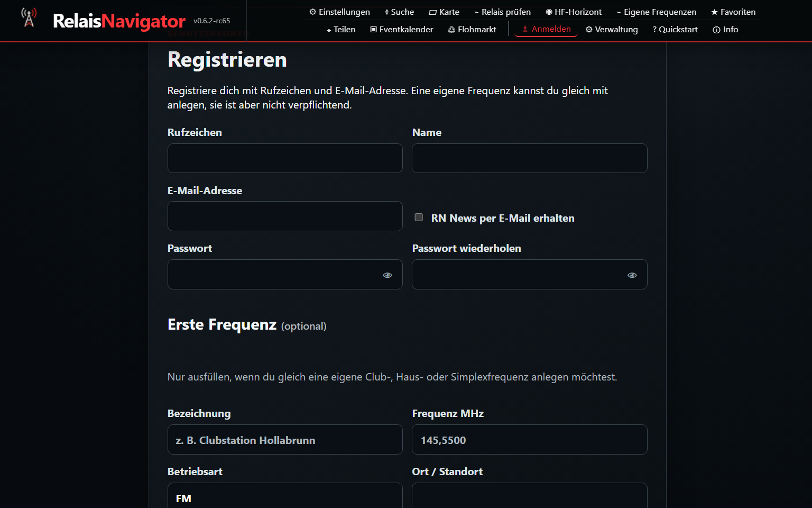Open Verwaltung in the nav bar

click(x=612, y=30)
